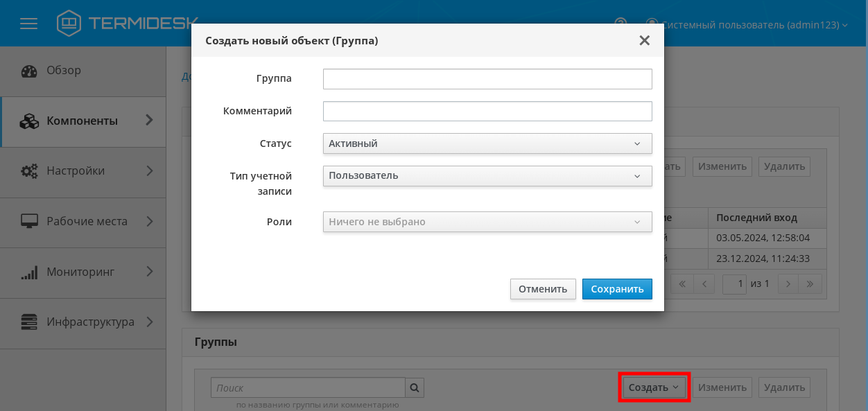Open the Статус dropdown
The width and height of the screenshot is (868, 411).
coord(487,143)
